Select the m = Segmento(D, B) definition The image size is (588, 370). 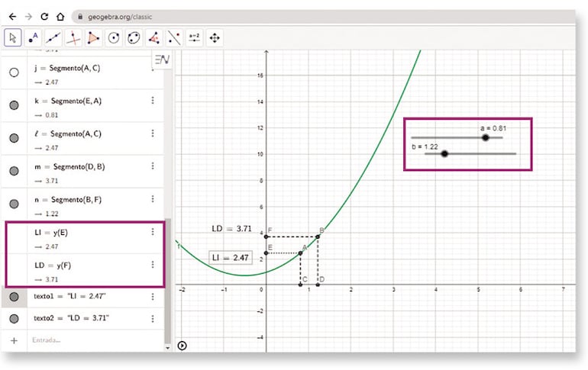coord(69,166)
